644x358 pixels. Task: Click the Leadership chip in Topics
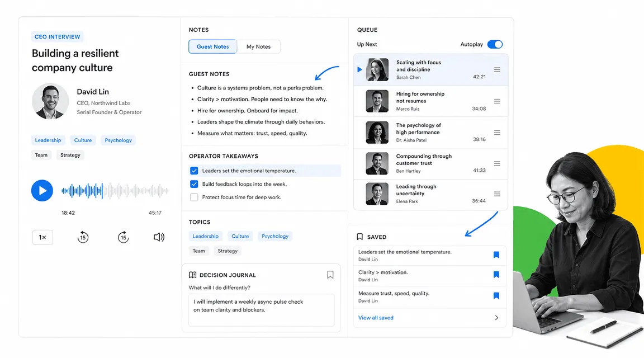206,237
